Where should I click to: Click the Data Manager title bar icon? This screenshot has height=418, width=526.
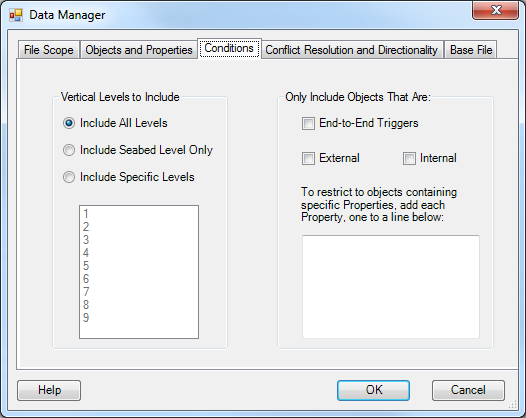pos(16,15)
